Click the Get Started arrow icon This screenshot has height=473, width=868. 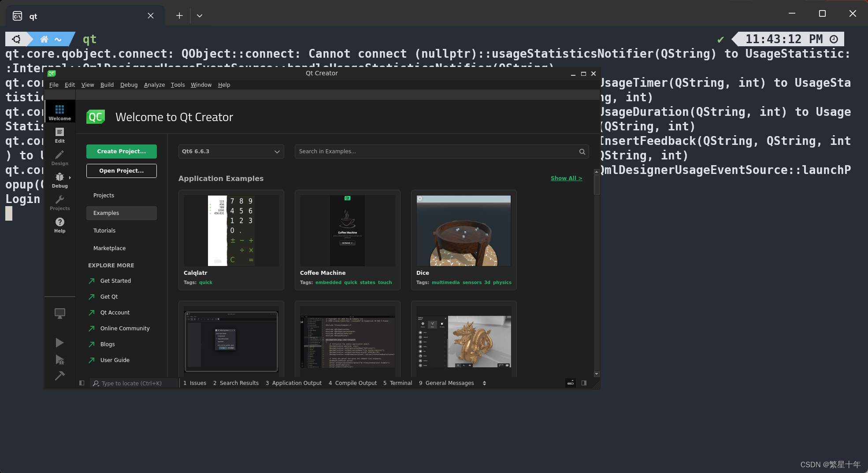[92, 281]
